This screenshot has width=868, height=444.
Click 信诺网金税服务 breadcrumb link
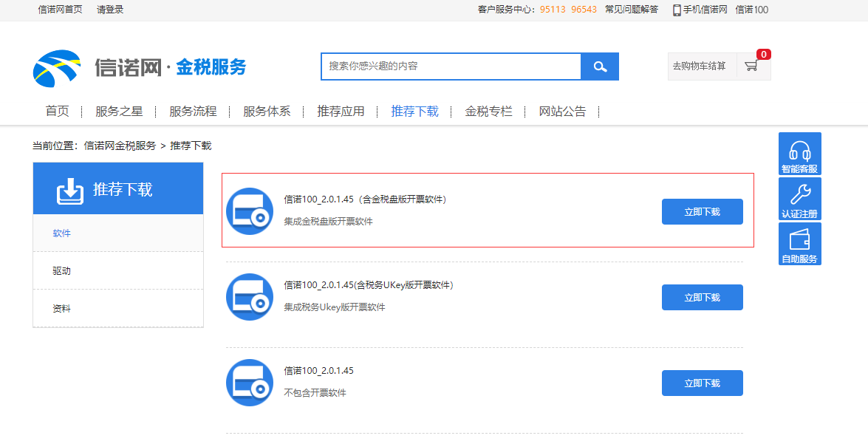click(120, 146)
